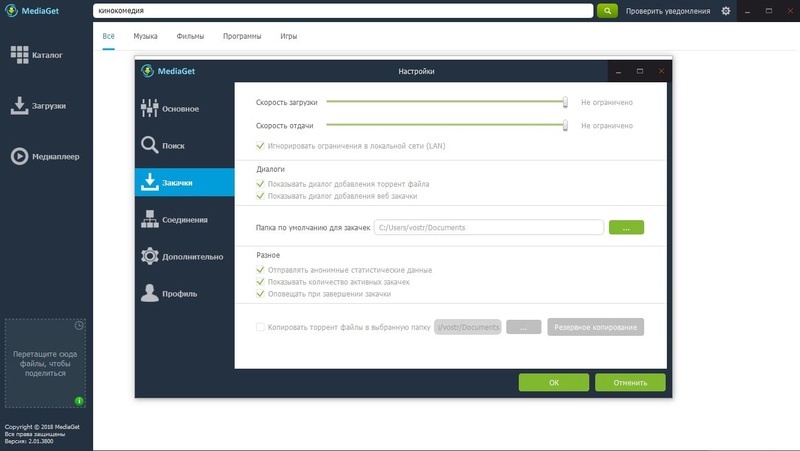Disable Показывать диалог добавления торрент файла

(261, 183)
